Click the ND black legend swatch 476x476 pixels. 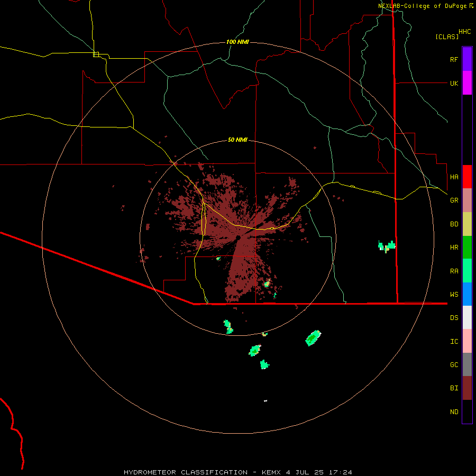pyautogui.click(x=467, y=411)
